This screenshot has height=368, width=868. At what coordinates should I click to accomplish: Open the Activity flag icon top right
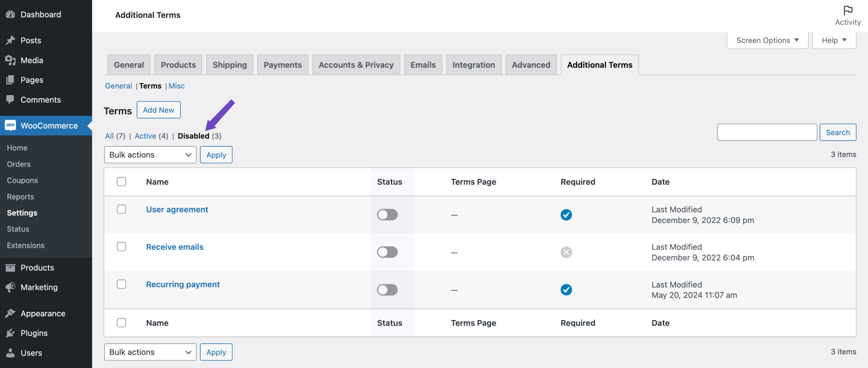(x=848, y=10)
